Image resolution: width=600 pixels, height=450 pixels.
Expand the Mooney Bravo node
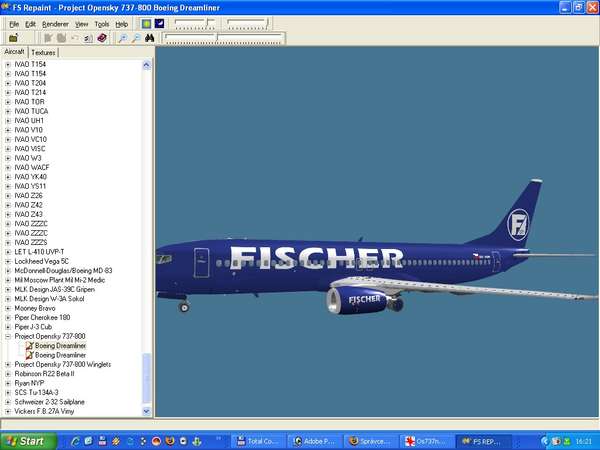pos(8,308)
